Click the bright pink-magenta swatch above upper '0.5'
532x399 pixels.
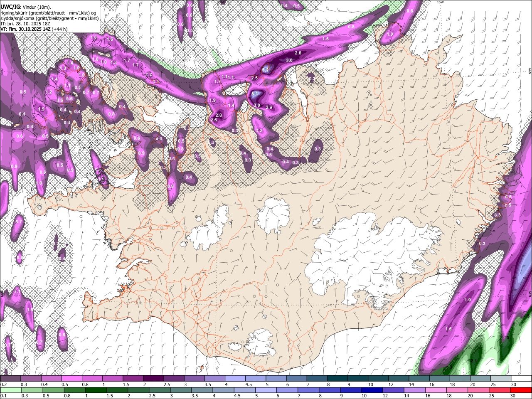coord(71,378)
